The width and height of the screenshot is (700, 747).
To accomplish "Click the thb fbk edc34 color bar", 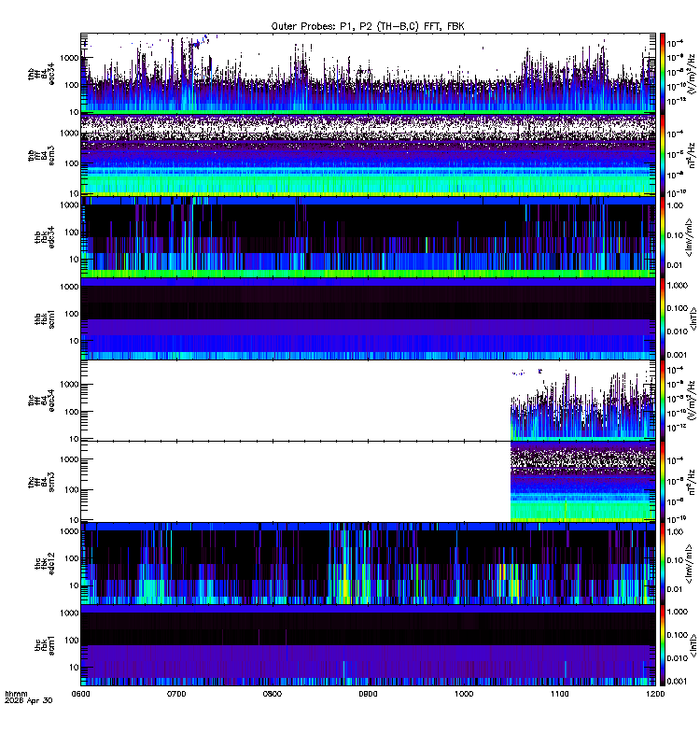I will [x=662, y=237].
